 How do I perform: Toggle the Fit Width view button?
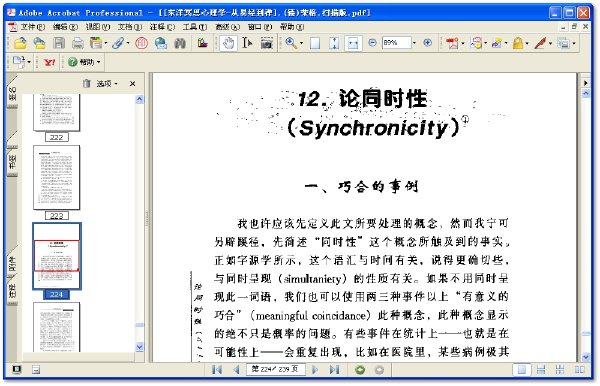[x=353, y=43]
